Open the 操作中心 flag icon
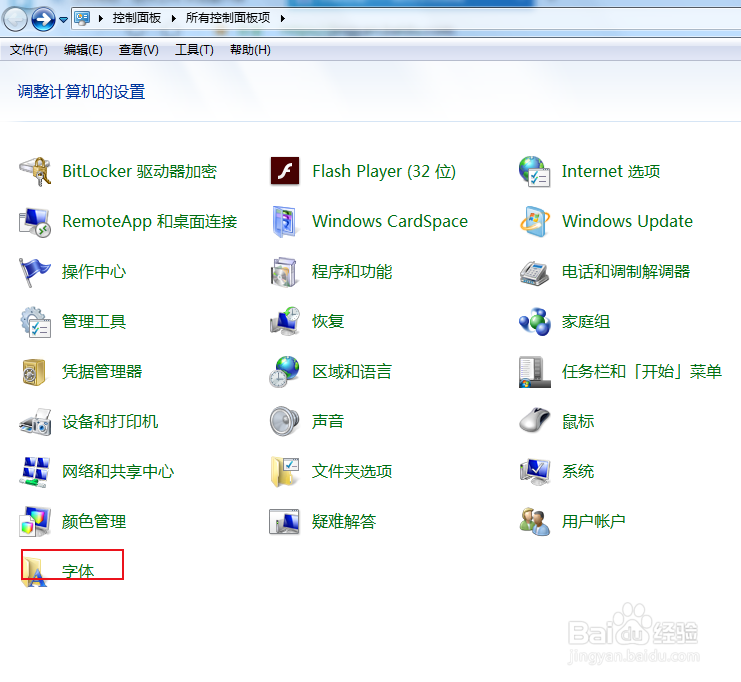The image size is (741, 682). (34, 272)
